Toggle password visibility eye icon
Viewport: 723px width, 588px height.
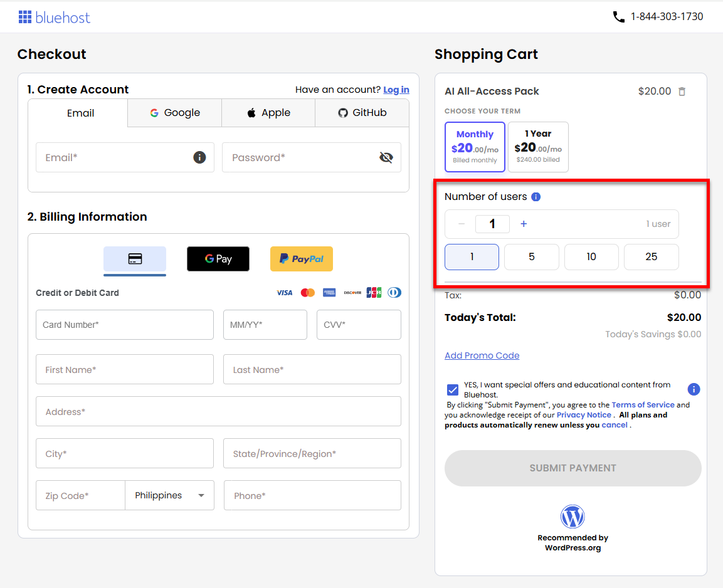[x=386, y=157]
